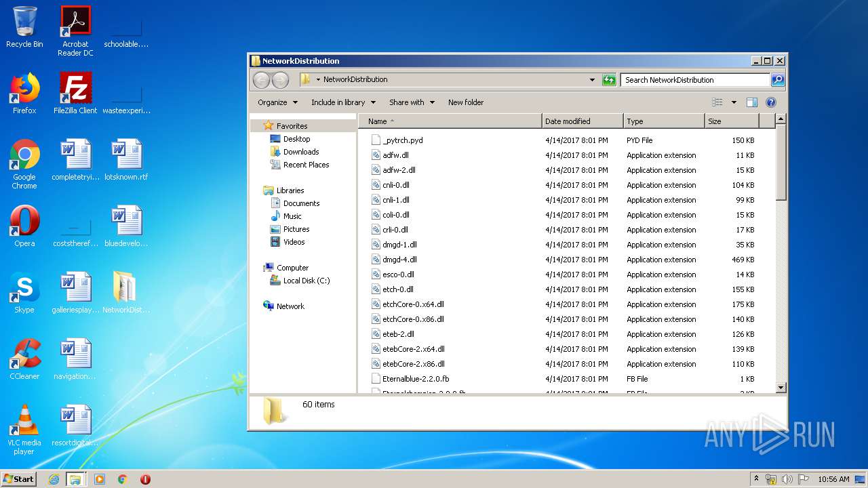Open the Explorer help icon
The image size is (868, 488).
pyautogui.click(x=770, y=102)
